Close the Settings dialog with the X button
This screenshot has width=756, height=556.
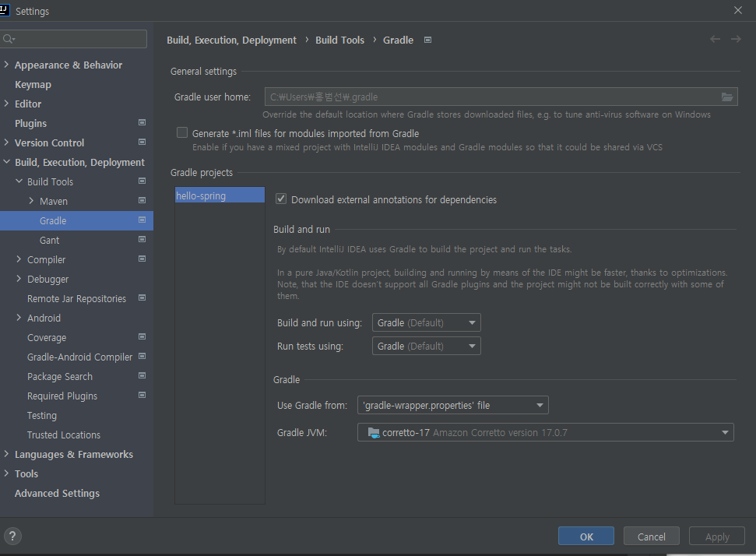[737, 10]
